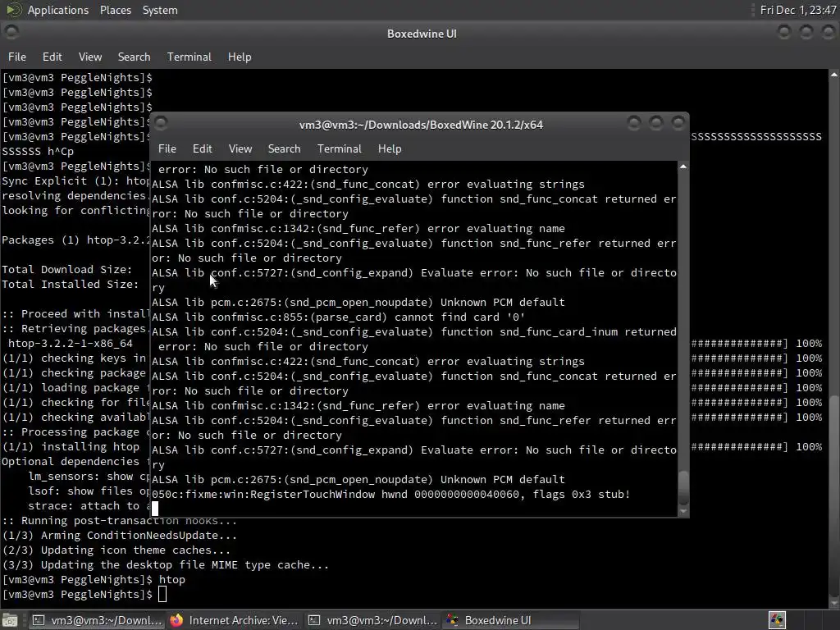The image size is (840, 630).
Task: Switch to Internet Archive Firefox taskbar window
Action: [235, 620]
